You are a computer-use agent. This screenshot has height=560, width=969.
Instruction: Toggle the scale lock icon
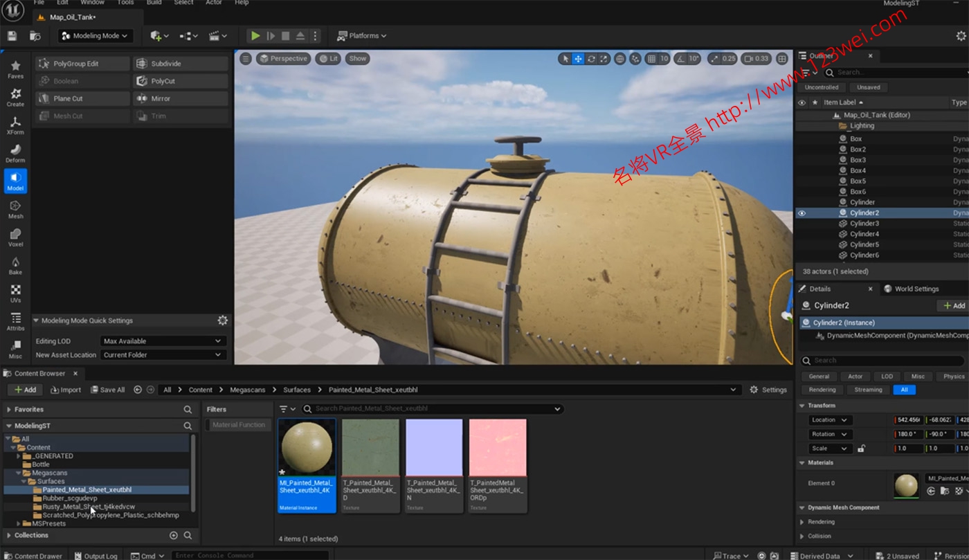(x=861, y=449)
